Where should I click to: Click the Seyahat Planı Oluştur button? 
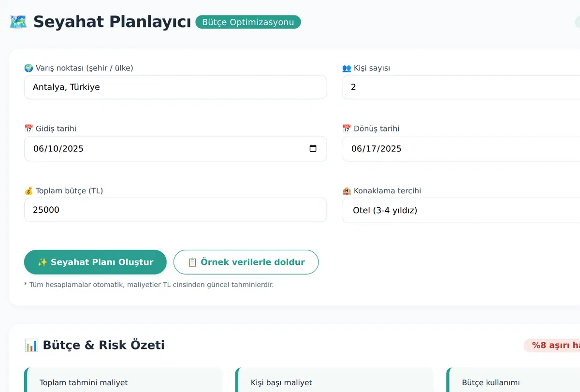coord(95,262)
